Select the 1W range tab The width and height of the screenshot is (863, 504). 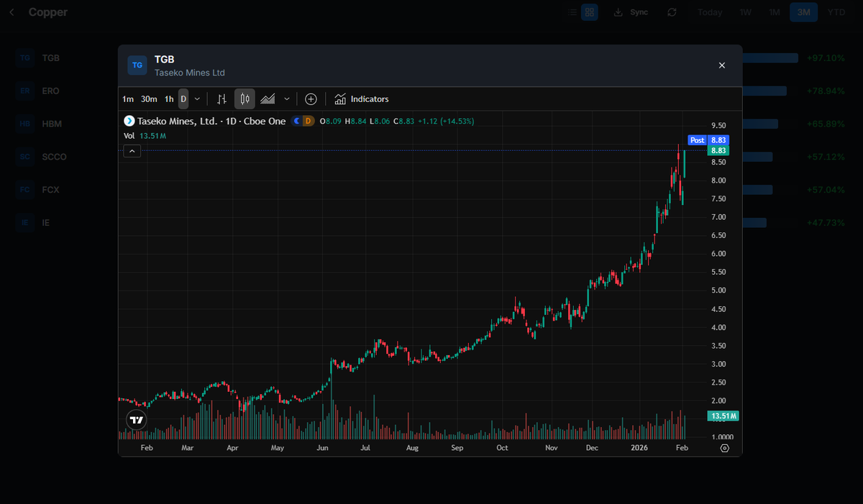[745, 12]
